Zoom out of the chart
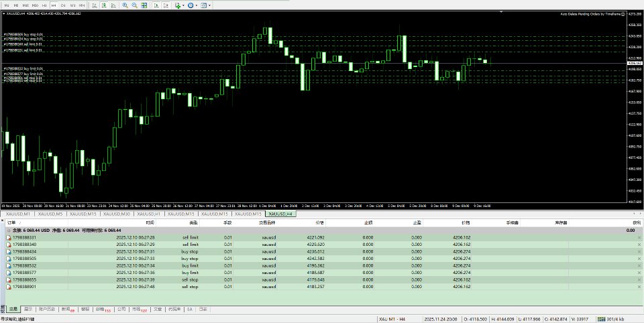Viewport: 644px width, 323px height. 134,5
